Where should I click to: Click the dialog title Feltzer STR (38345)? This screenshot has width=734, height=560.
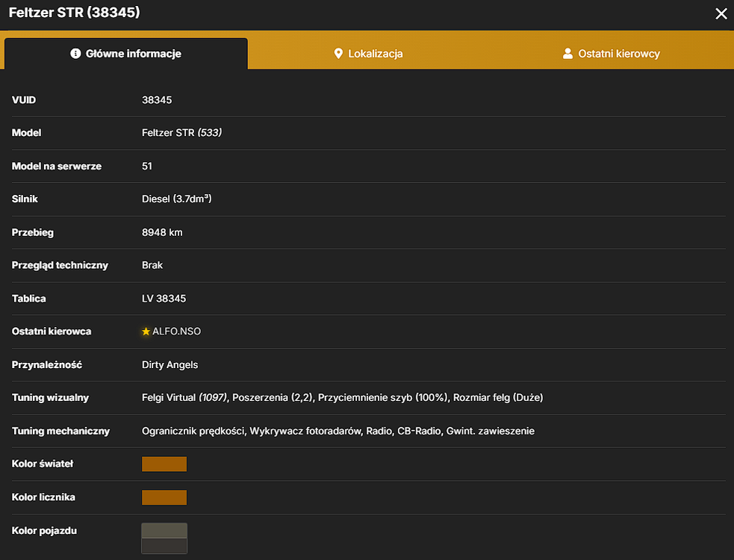(75, 12)
